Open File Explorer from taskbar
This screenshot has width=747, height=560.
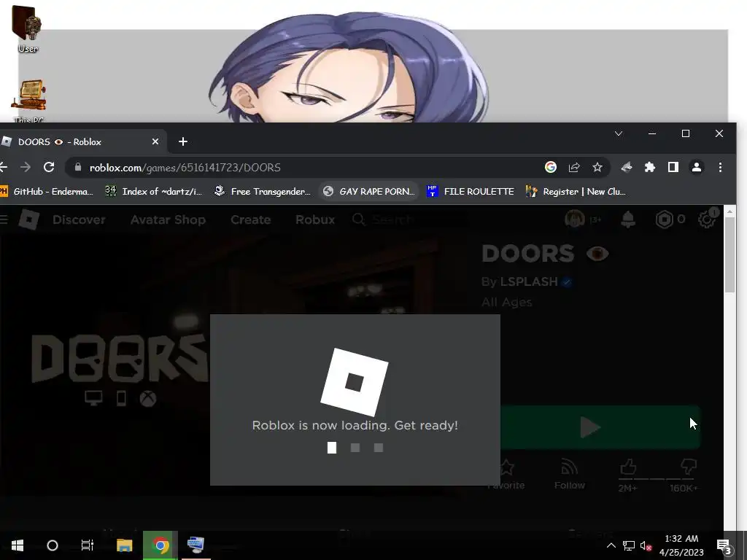(124, 545)
